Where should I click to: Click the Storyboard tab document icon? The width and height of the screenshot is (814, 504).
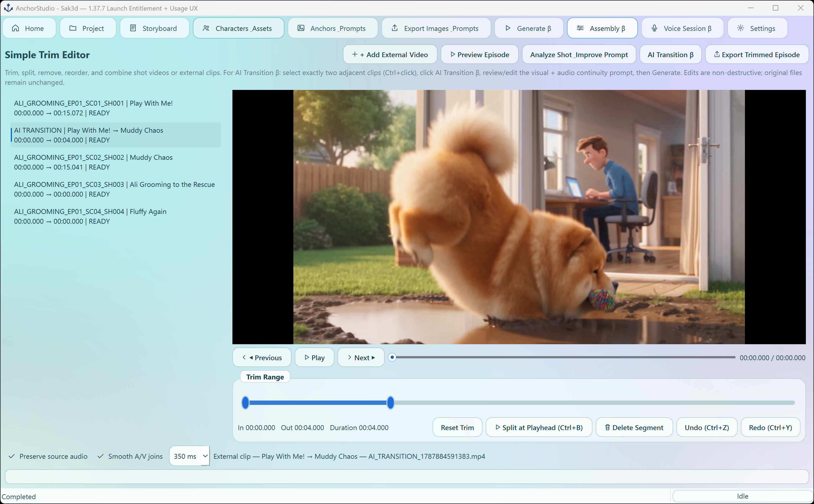tap(133, 28)
